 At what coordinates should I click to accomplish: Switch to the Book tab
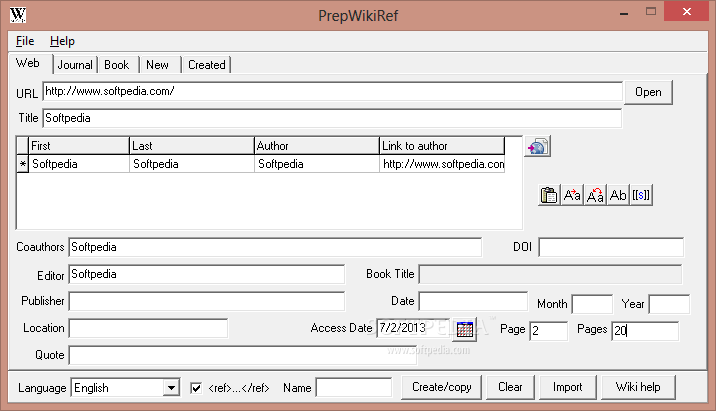click(x=117, y=65)
